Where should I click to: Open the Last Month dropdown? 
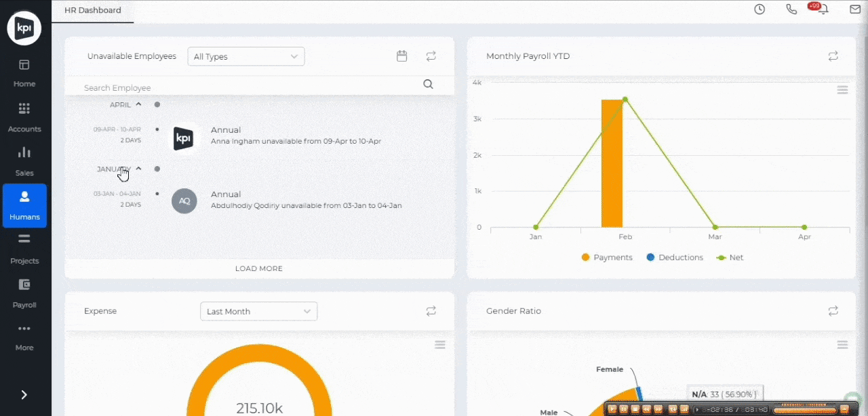click(259, 311)
